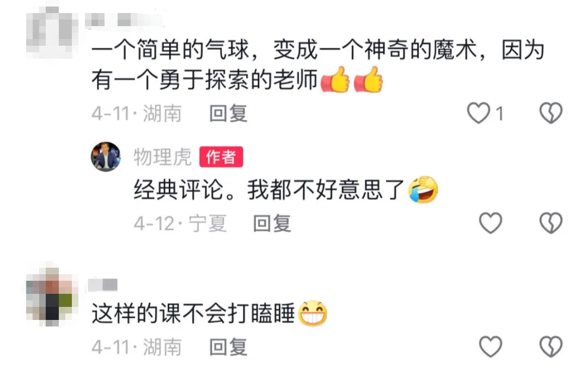Reply to the 4-12 宁夏 author comment
Viewport: 588px width, 376px height.
point(272,224)
